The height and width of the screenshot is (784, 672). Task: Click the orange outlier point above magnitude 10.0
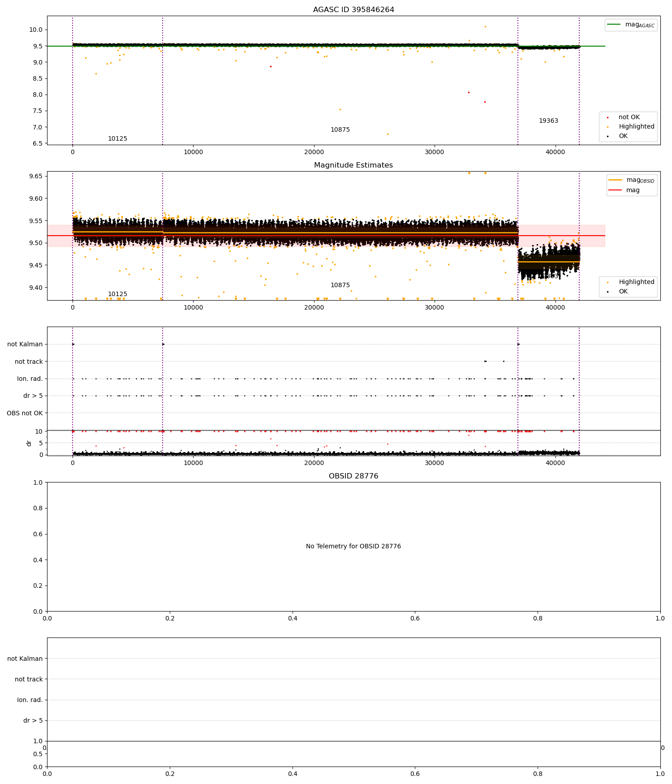click(x=485, y=26)
